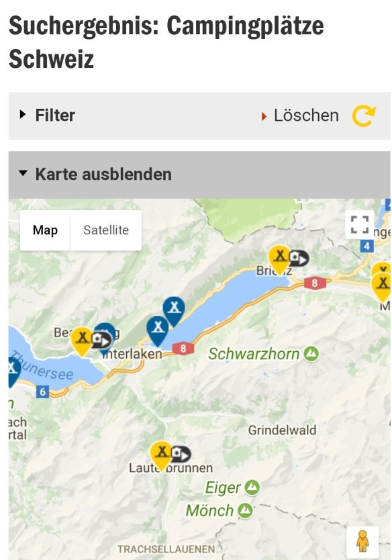Open the video camera icon at Lauterbrunnen

(x=181, y=455)
